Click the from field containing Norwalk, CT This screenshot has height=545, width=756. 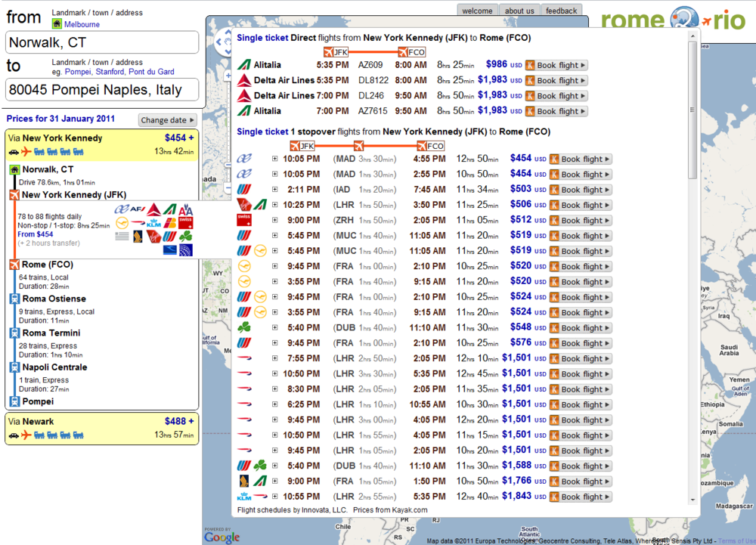(x=102, y=42)
